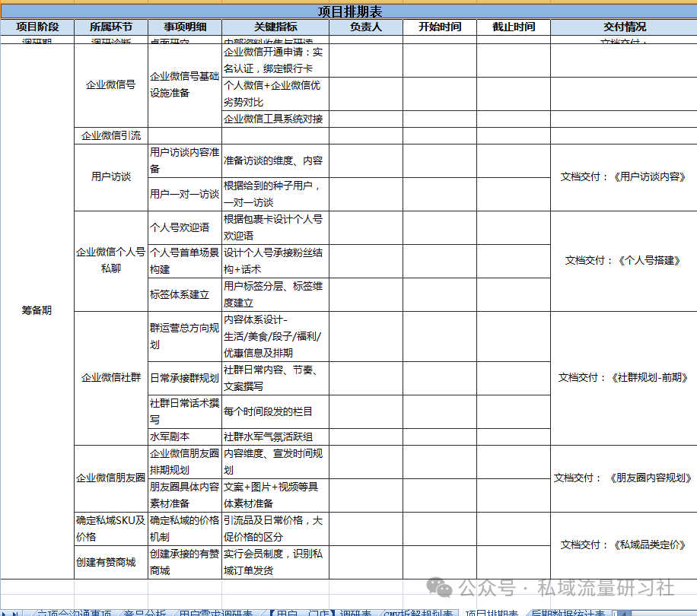Click the 群运营总方向规划 cell

[x=185, y=337]
